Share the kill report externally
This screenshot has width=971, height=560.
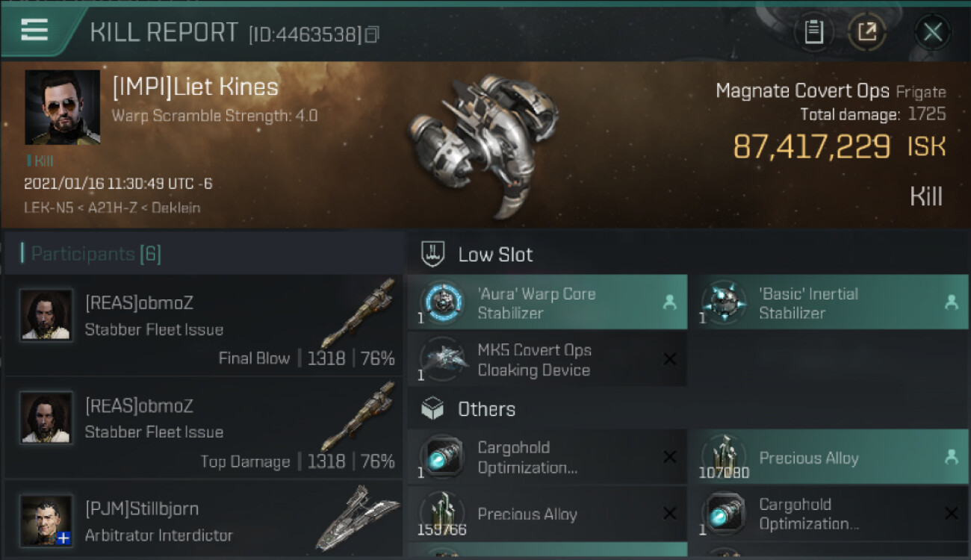pos(867,32)
